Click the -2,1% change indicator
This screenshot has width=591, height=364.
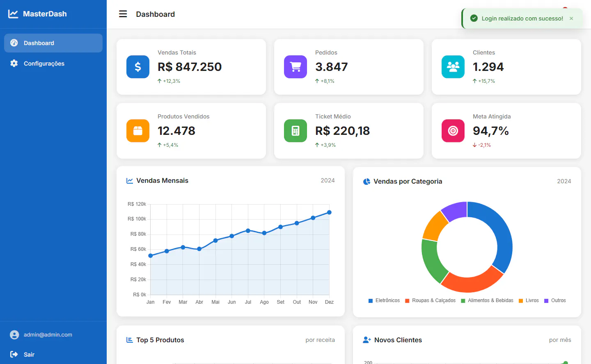pos(482,145)
